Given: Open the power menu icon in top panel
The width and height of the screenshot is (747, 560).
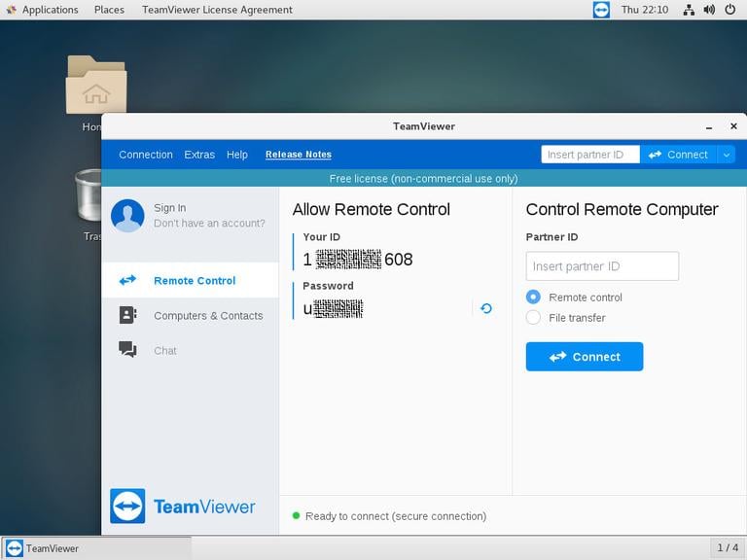Looking at the screenshot, I should [729, 10].
